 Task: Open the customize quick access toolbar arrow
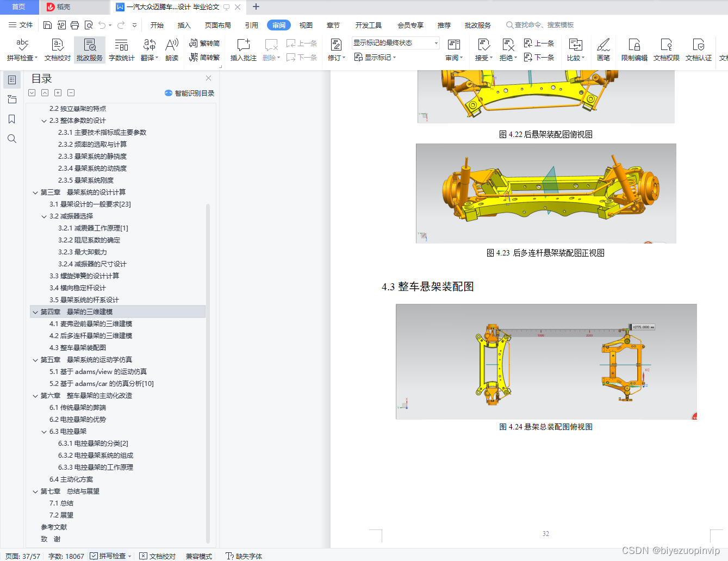135,25
